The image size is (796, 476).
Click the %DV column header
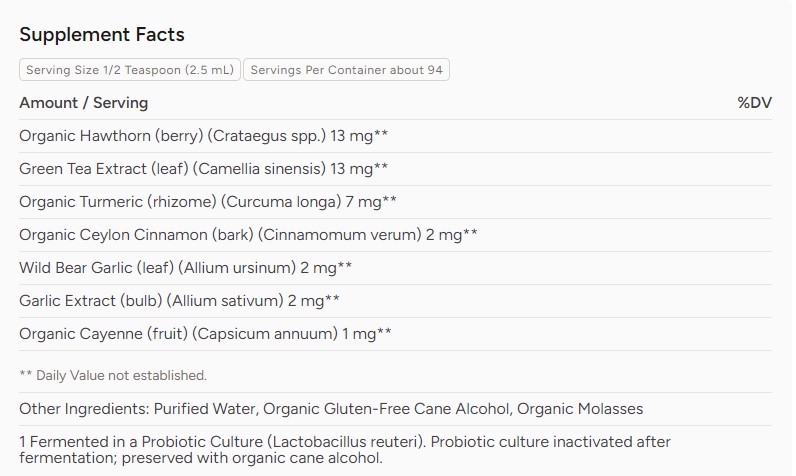tap(754, 103)
